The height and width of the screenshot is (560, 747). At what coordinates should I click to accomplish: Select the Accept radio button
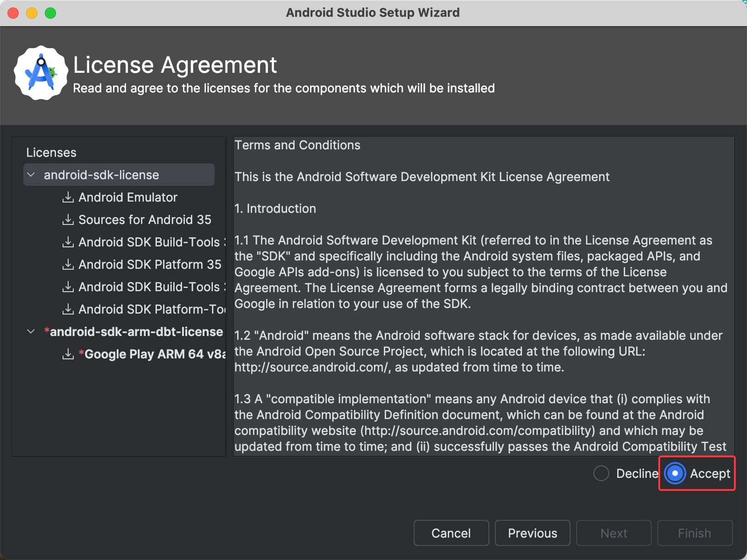(x=675, y=473)
